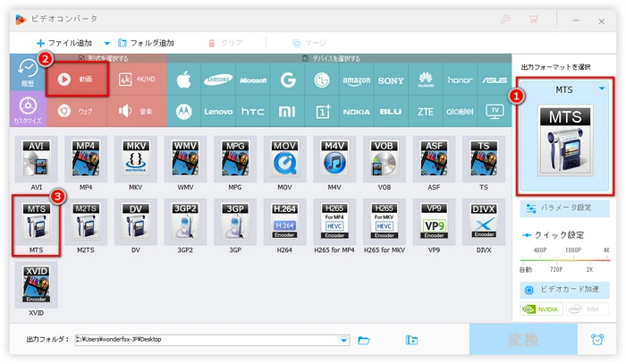Open Alcatel device presets

tap(460, 112)
